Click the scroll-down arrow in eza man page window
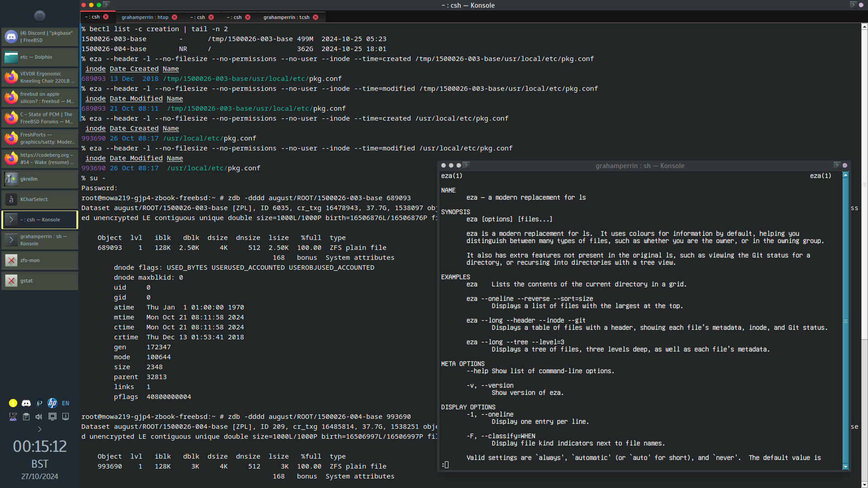Screen dimensions: 868x488 tap(845, 467)
